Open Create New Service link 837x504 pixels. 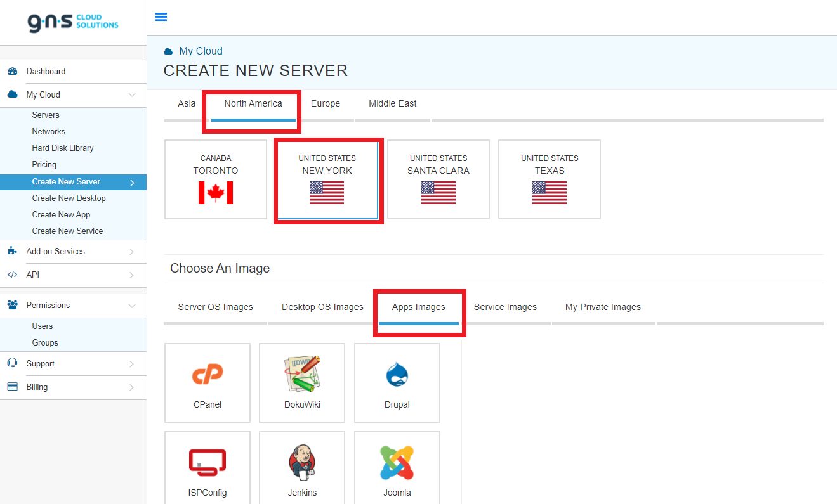pyautogui.click(x=67, y=231)
